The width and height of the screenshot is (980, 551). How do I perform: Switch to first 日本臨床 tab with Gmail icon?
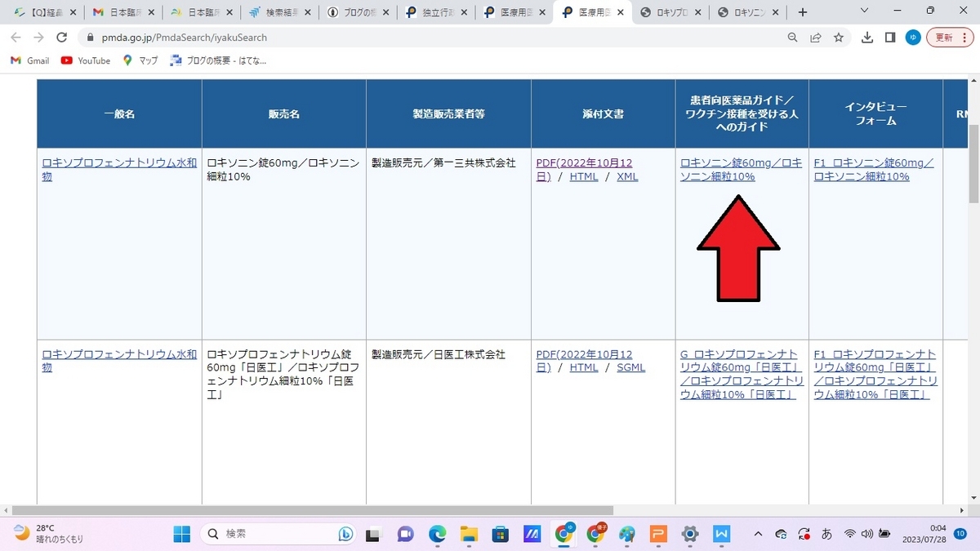122,12
